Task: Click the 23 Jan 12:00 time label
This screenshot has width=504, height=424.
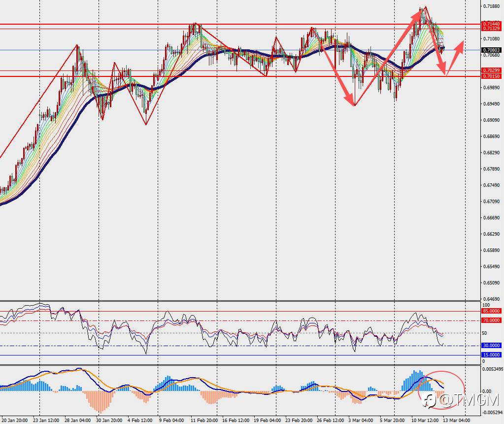Action: pyautogui.click(x=46, y=421)
